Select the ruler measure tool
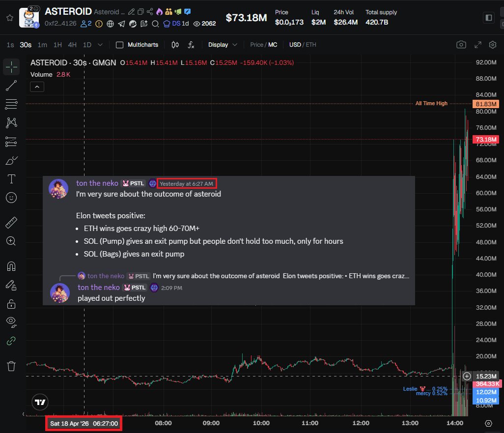This screenshot has width=504, height=433. pos(12,223)
